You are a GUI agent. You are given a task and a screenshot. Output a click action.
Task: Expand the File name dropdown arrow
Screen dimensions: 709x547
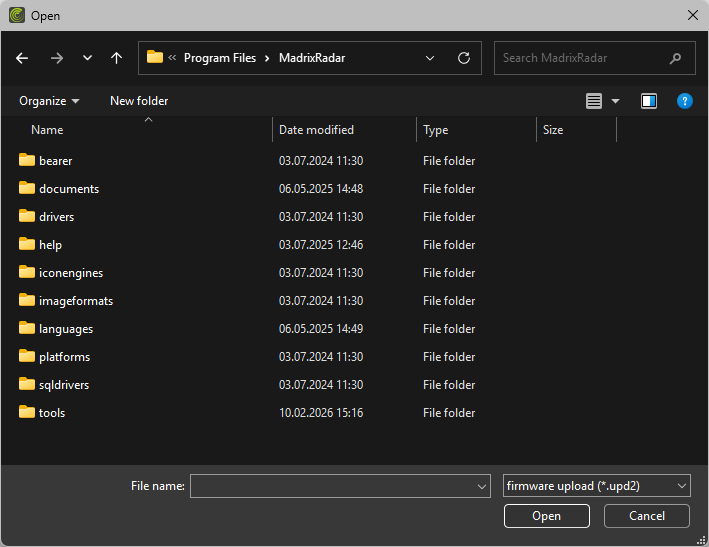(x=482, y=486)
